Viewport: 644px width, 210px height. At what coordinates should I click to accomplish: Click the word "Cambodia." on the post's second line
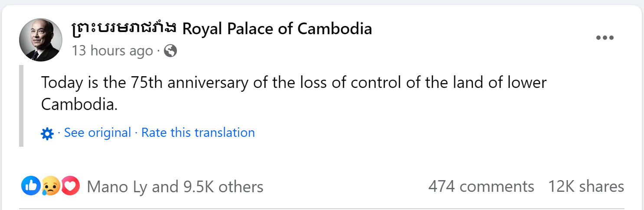79,104
